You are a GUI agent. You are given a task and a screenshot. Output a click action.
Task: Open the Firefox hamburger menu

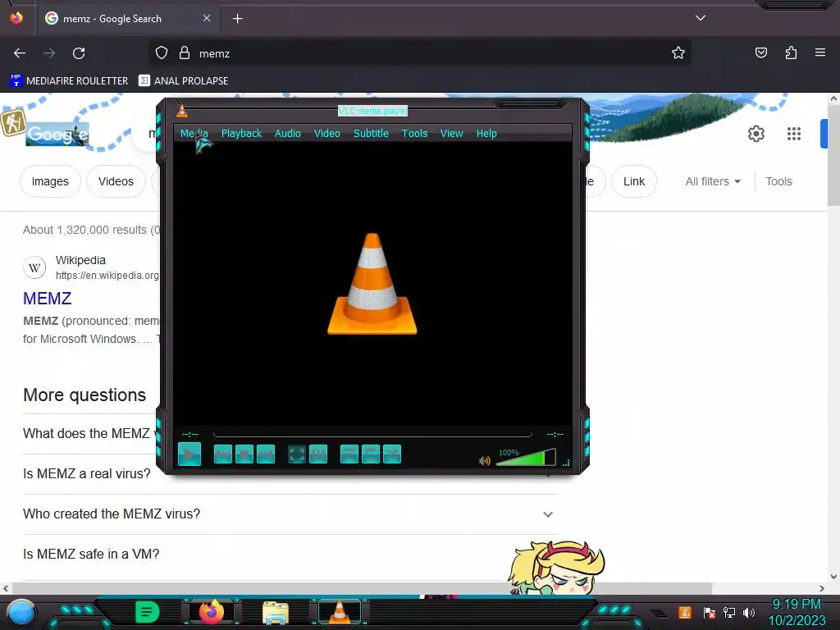[x=820, y=53]
